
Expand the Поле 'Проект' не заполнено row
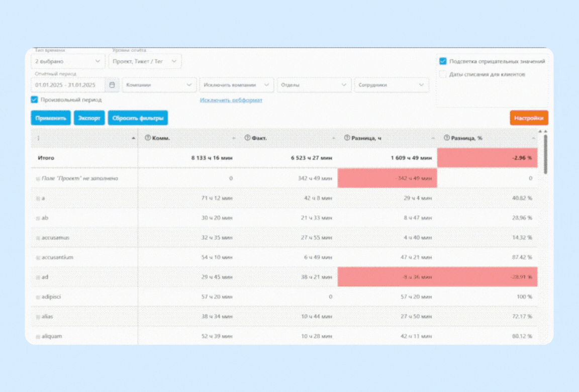[x=38, y=178]
